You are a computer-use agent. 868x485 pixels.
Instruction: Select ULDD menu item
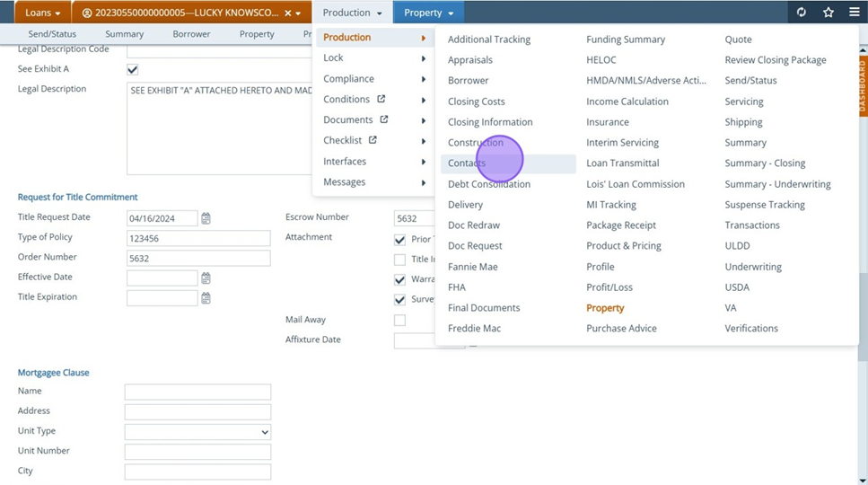(737, 246)
